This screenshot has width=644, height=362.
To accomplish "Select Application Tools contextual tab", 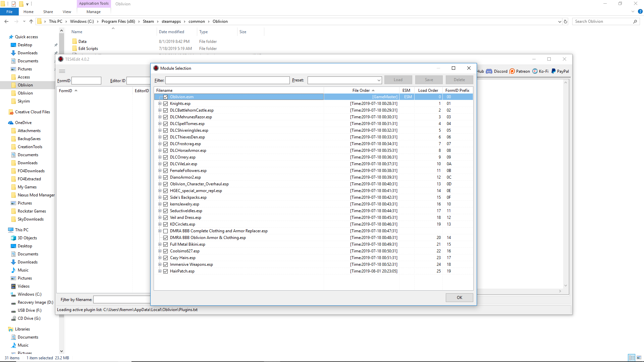I will click(94, 4).
